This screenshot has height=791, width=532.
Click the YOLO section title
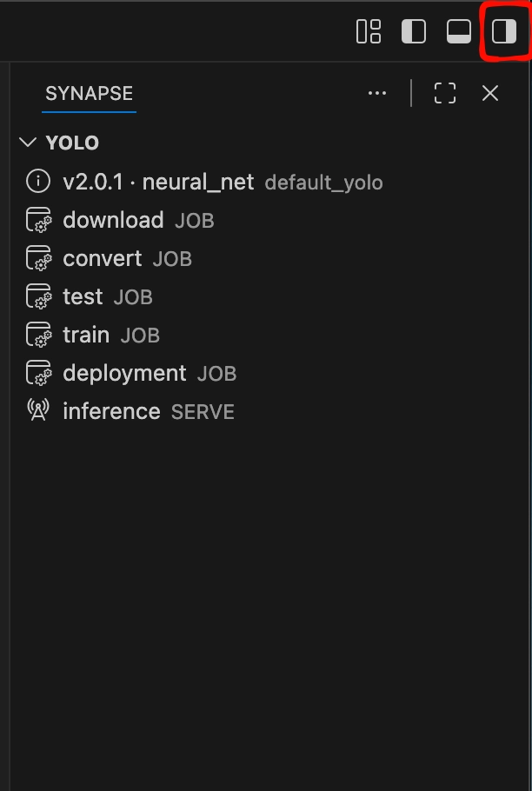pyautogui.click(x=72, y=143)
